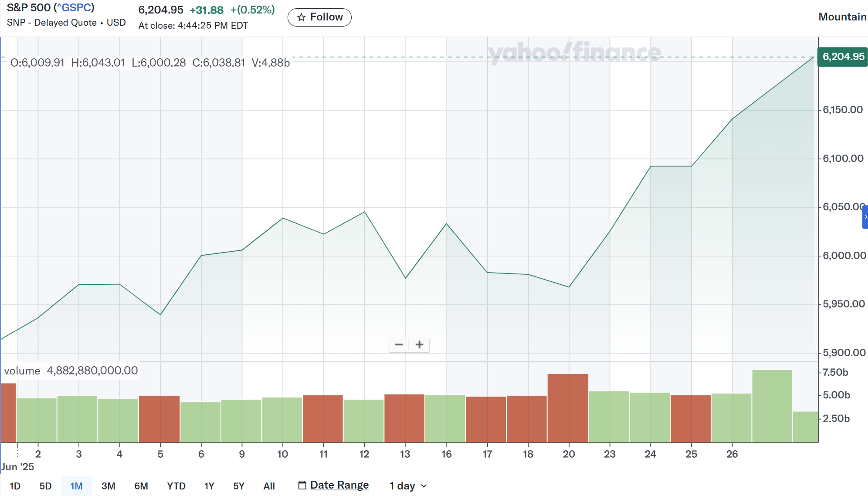Select the 1Y range tab

coord(209,486)
